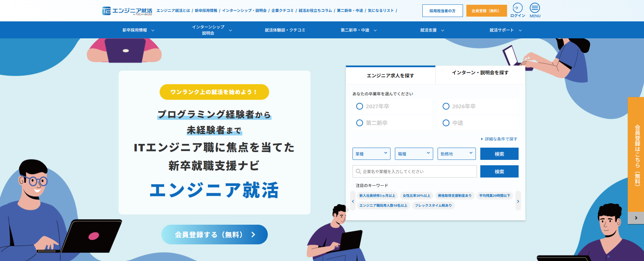Open the MENU hamburger icon
The width and height of the screenshot is (644, 261).
pyautogui.click(x=535, y=8)
